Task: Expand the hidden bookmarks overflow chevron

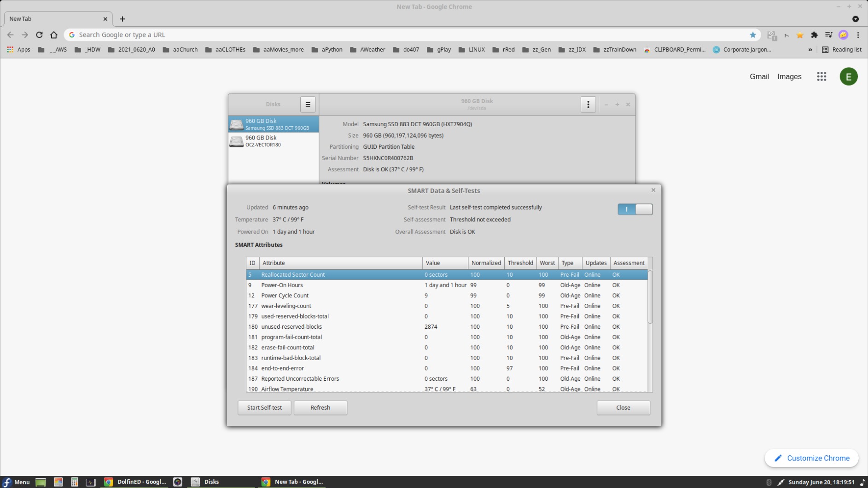Action: click(810, 50)
